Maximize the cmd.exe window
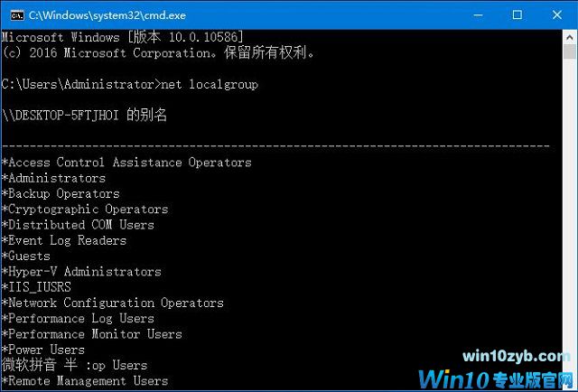Viewport: 578px width, 392px height. tap(517, 15)
